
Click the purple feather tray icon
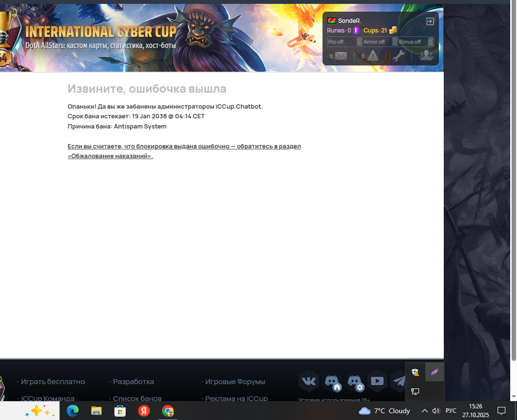(x=435, y=372)
